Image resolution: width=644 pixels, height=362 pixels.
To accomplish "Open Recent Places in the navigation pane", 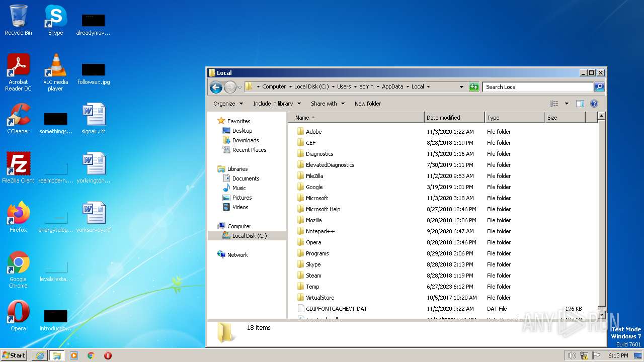I will coord(249,150).
